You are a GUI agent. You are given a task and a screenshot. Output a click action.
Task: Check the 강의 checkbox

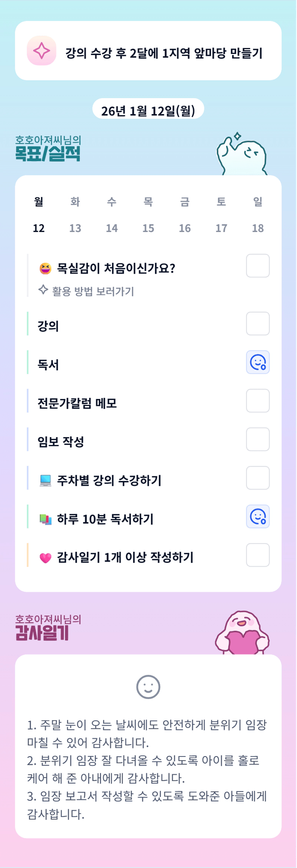click(257, 324)
